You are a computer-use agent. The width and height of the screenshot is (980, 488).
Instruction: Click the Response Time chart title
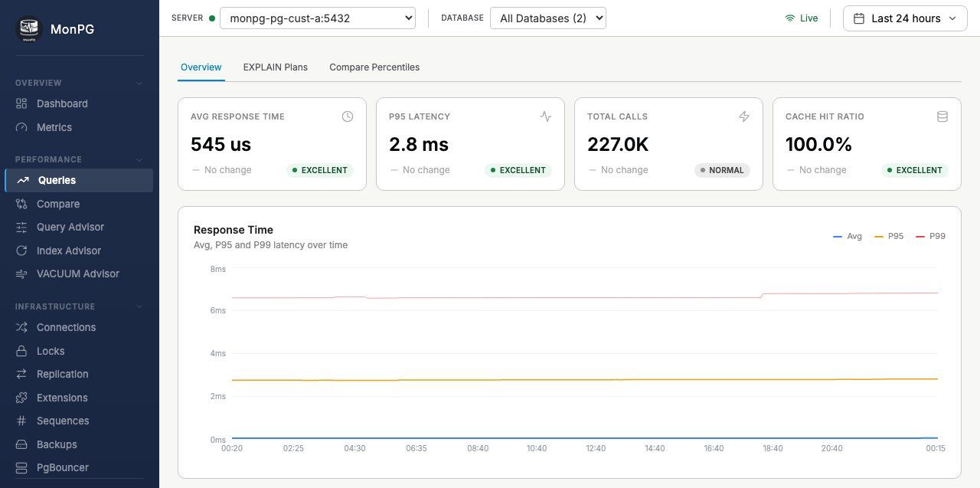[234, 230]
